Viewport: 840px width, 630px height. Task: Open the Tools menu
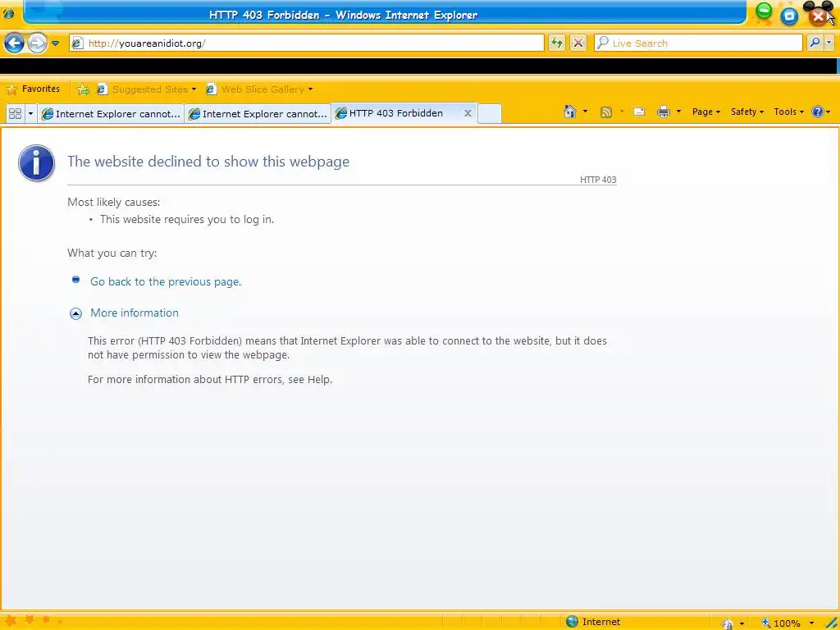788,112
